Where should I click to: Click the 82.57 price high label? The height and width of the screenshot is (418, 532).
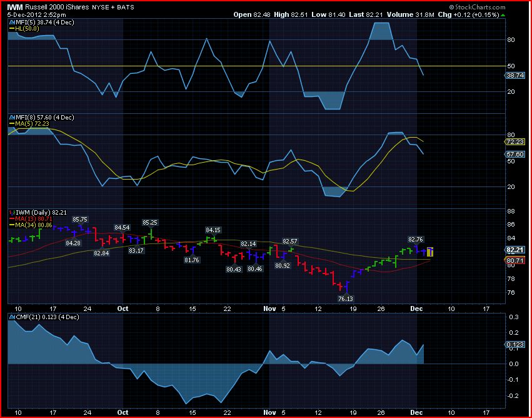click(289, 241)
